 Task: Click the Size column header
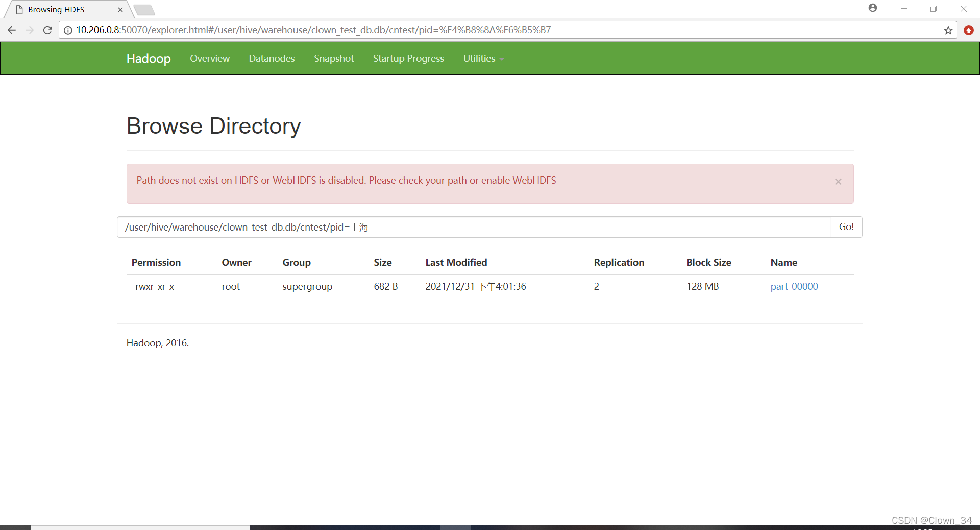(382, 263)
